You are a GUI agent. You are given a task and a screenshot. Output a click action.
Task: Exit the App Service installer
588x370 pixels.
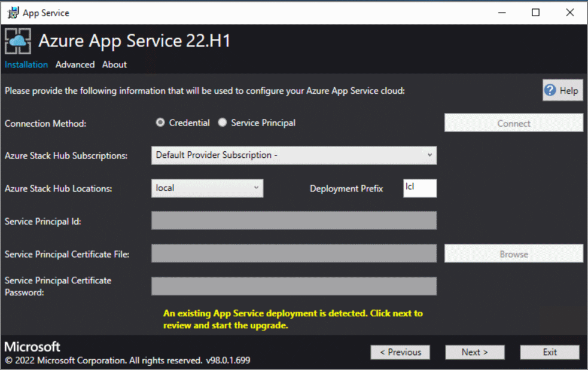click(549, 352)
